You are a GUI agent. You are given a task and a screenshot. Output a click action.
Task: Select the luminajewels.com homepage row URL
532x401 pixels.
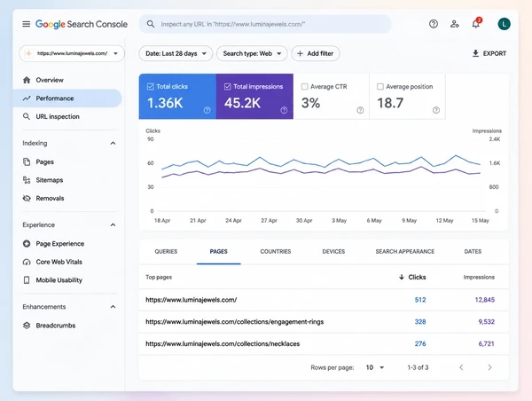click(x=191, y=300)
